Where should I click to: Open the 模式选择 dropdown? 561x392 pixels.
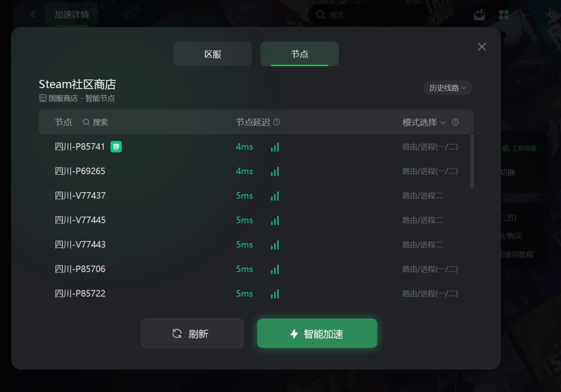[424, 122]
